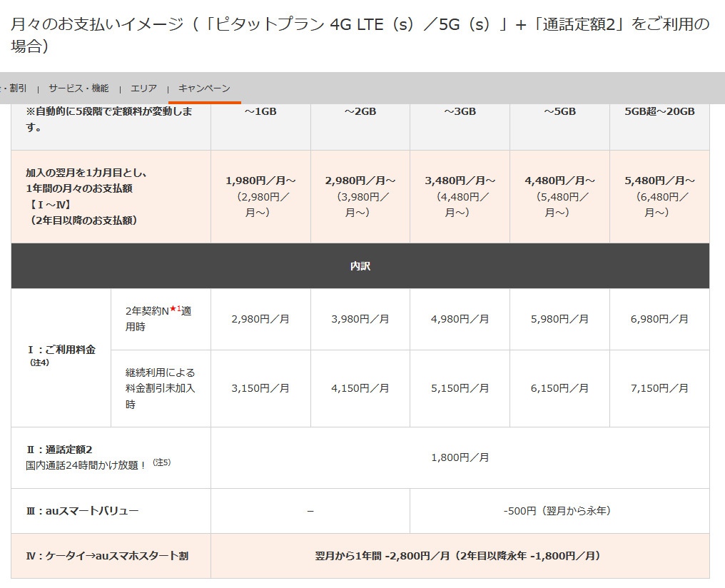The height and width of the screenshot is (588, 725).
Task: Open the (注4) footnote link
Action: point(38,363)
